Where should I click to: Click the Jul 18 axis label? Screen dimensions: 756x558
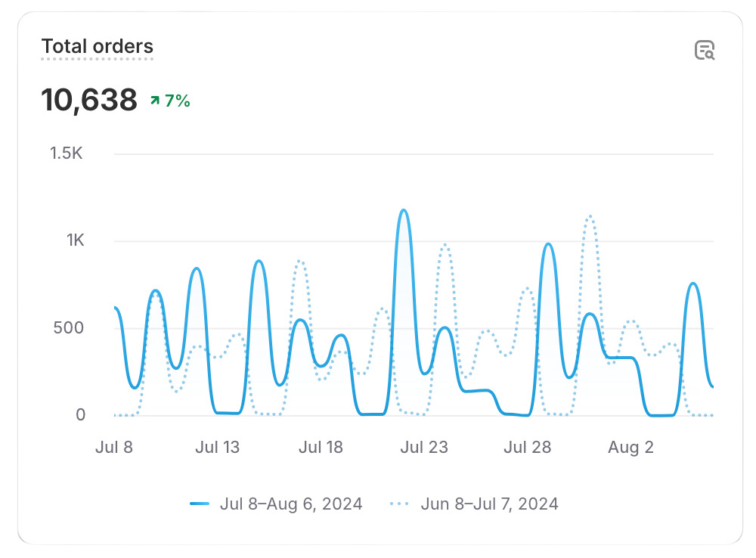point(321,447)
